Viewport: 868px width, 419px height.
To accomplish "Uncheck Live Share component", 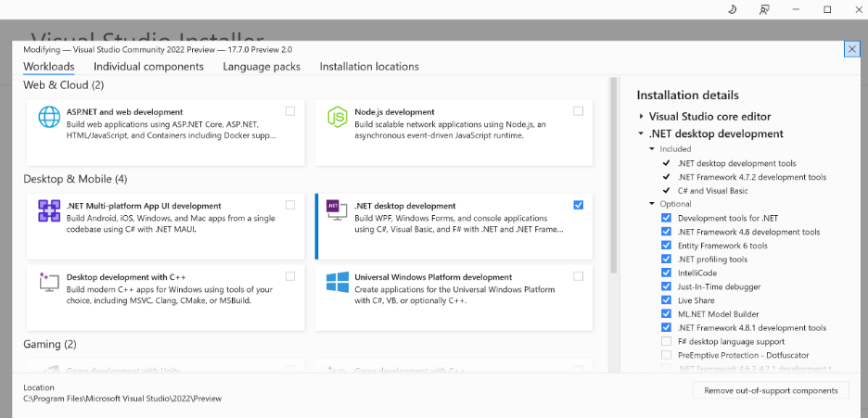I will pyautogui.click(x=666, y=300).
